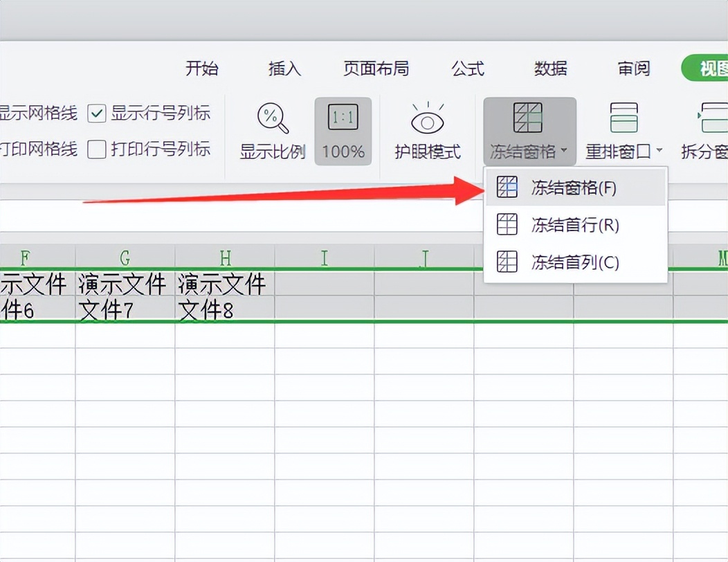Open the 审阅 tab
Viewport: 728px width, 562px height.
634,69
